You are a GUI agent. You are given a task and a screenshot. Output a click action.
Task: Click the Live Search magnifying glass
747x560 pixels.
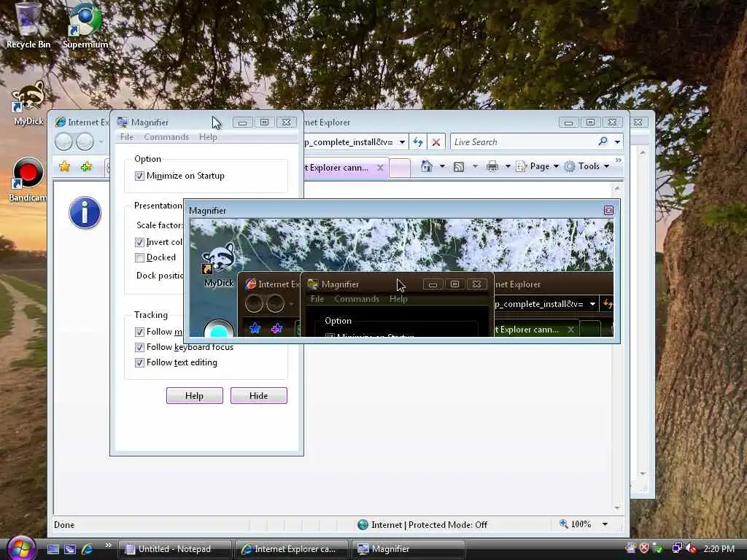tap(603, 141)
